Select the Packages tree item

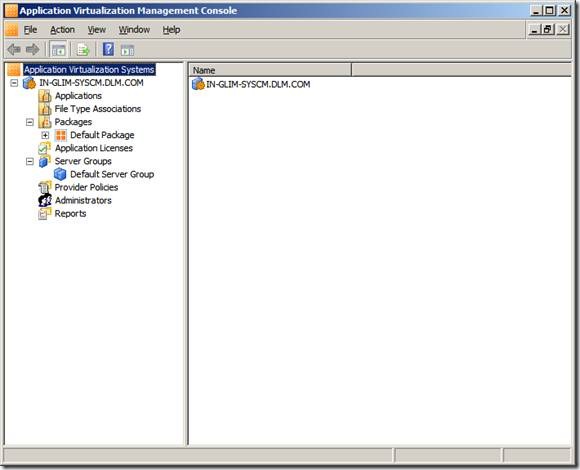coord(73,122)
